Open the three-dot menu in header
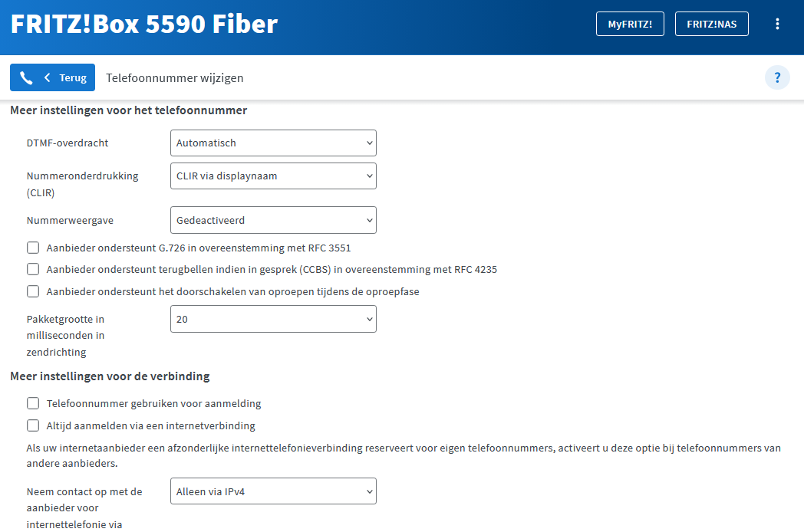The image size is (804, 532). pyautogui.click(x=777, y=24)
